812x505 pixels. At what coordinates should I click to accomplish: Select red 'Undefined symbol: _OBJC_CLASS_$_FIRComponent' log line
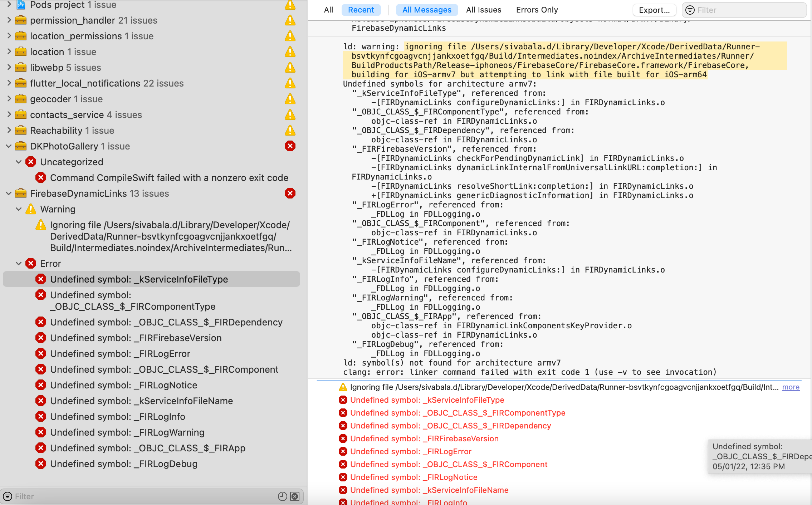pyautogui.click(x=449, y=464)
